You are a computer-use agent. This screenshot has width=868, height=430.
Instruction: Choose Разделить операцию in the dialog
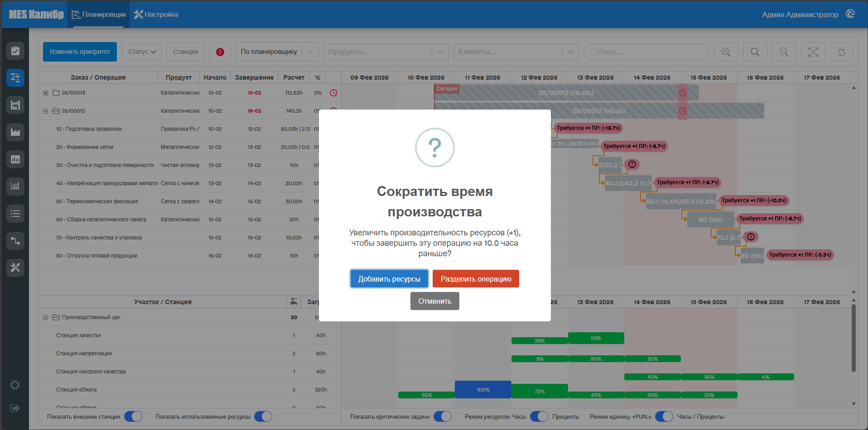[476, 279]
